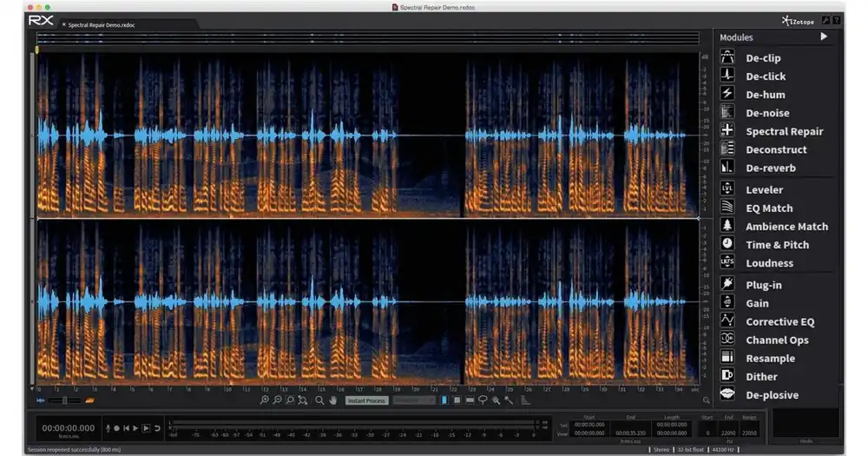Toggle input monitoring microphone icon
868x456 pixels.
tap(108, 428)
